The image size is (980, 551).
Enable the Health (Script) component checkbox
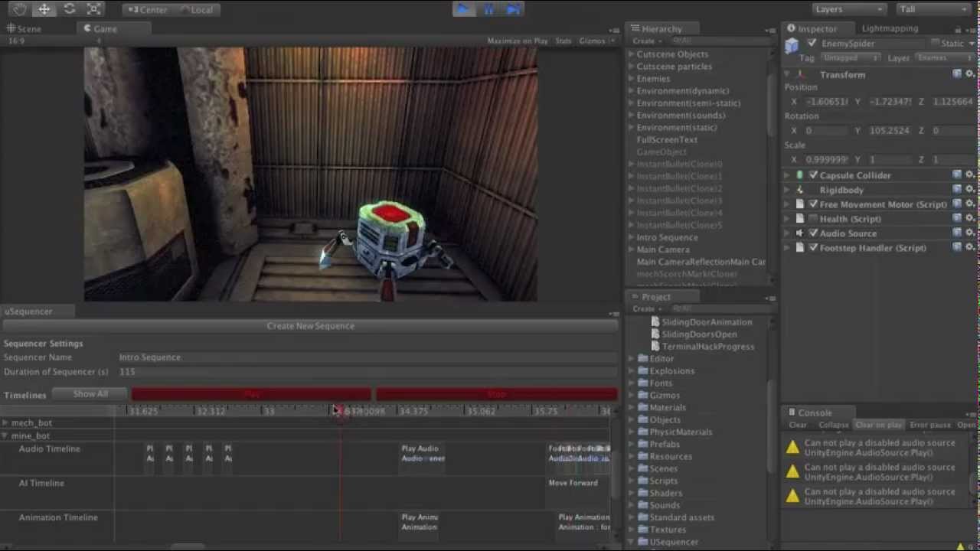(x=812, y=218)
